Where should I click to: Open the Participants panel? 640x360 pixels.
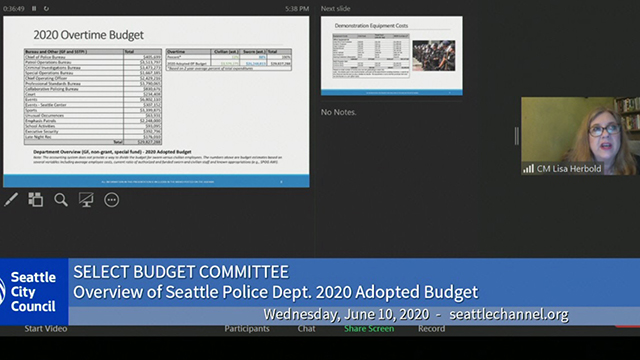click(247, 329)
